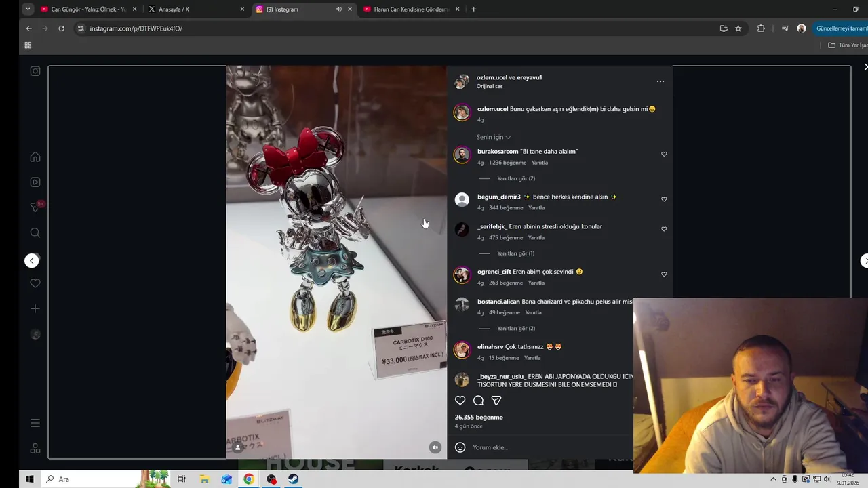Screen dimensions: 868x488
Task: Click 'Orijinal ses' audio link
Action: (x=490, y=87)
